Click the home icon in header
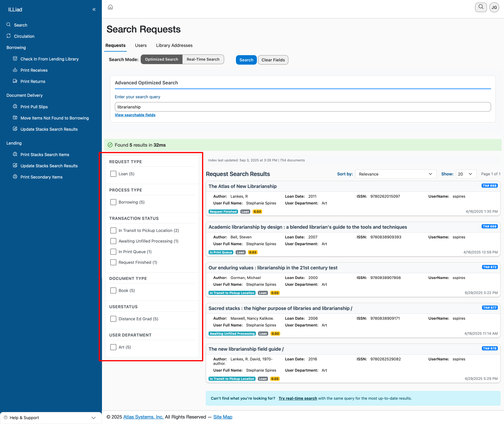 [110, 7]
